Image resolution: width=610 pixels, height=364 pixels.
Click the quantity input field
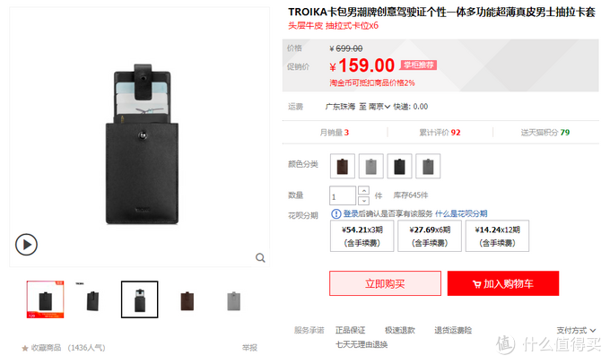[343, 195]
